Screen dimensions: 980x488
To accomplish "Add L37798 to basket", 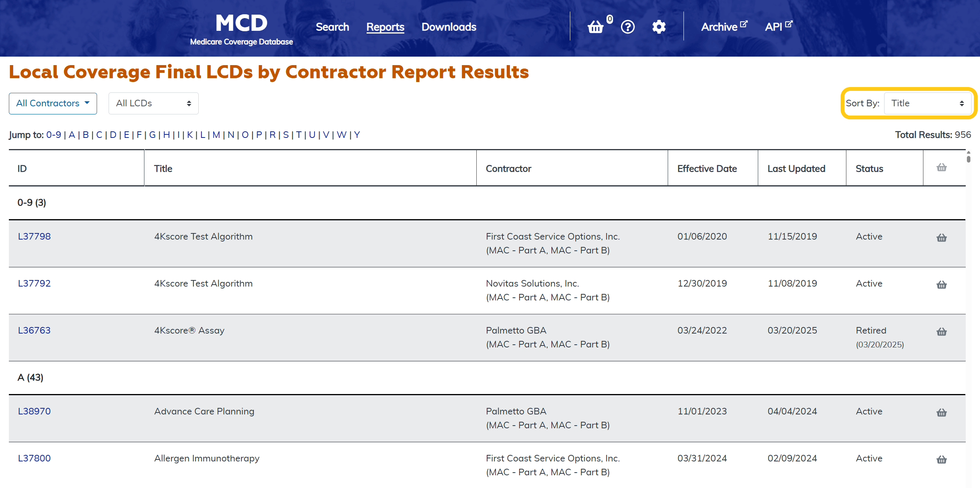I will coord(941,238).
